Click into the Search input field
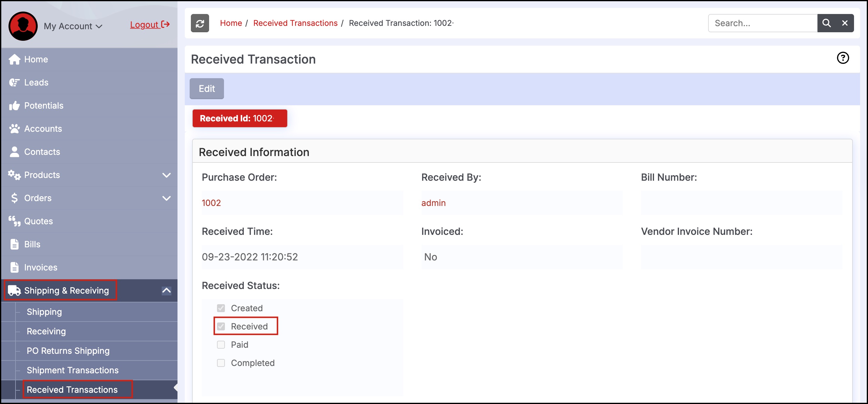The width and height of the screenshot is (868, 404). [x=762, y=23]
